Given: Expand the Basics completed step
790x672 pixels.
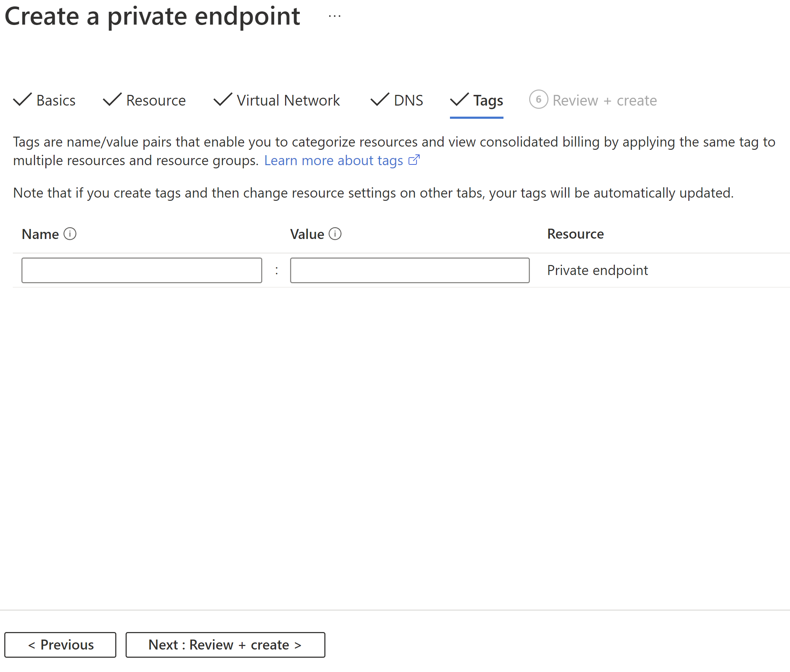Looking at the screenshot, I should [46, 100].
